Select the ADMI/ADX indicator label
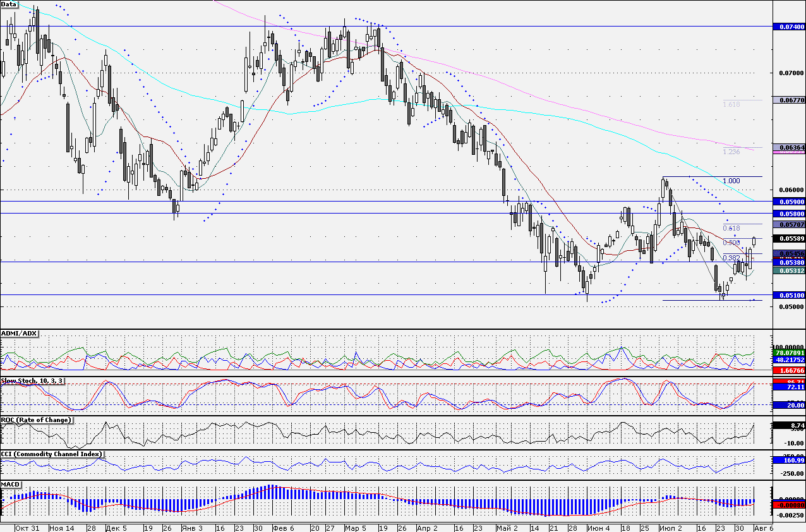 (x=20, y=333)
